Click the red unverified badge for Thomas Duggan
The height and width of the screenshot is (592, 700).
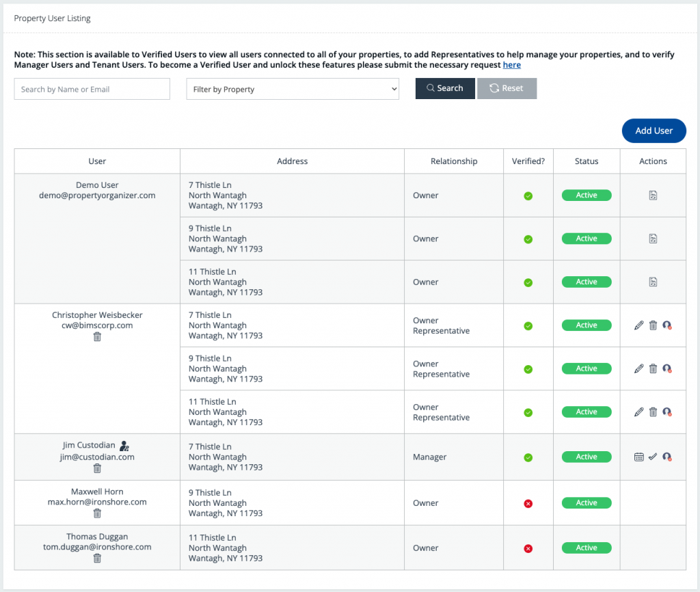[x=528, y=548]
